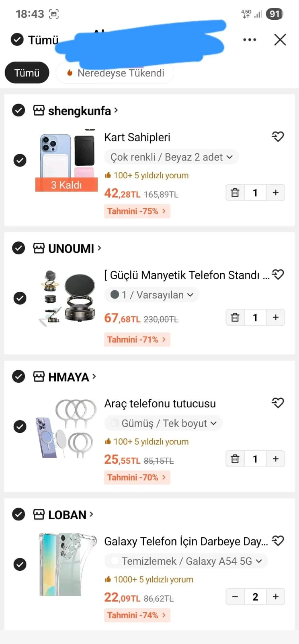This screenshot has height=644, width=299.
Task: Tap the three-dot more options icon
Action: [250, 40]
